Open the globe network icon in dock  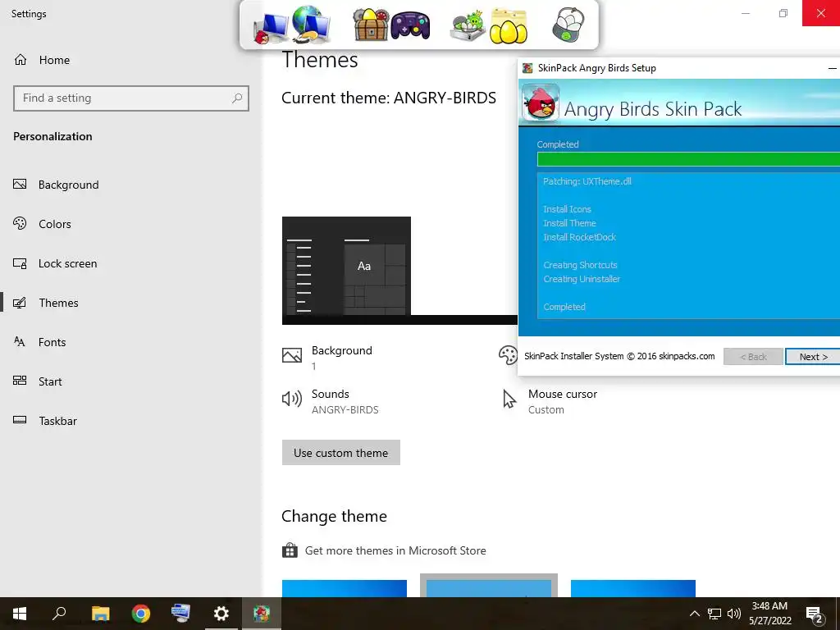pos(313,25)
